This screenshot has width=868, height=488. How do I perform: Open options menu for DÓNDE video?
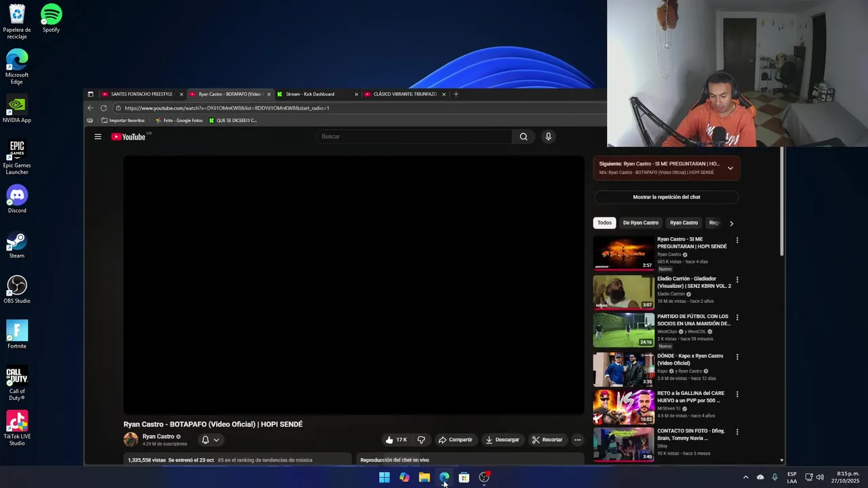(737, 357)
